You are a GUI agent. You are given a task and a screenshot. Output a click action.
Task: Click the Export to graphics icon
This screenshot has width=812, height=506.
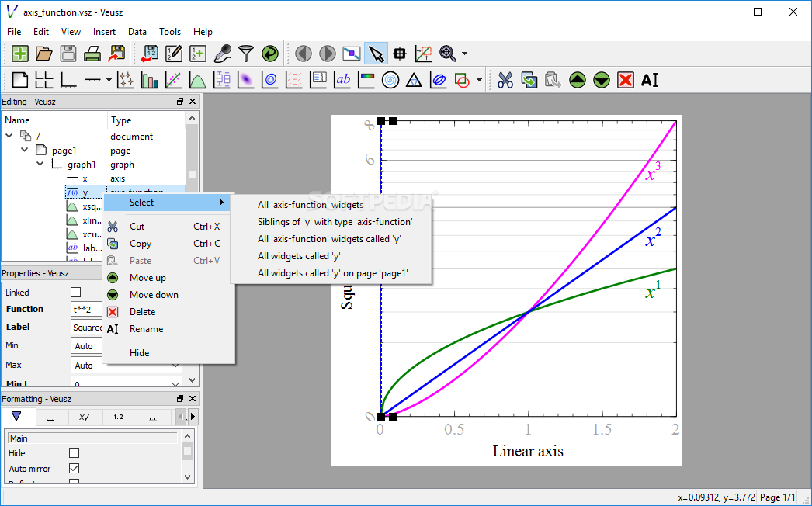click(116, 54)
